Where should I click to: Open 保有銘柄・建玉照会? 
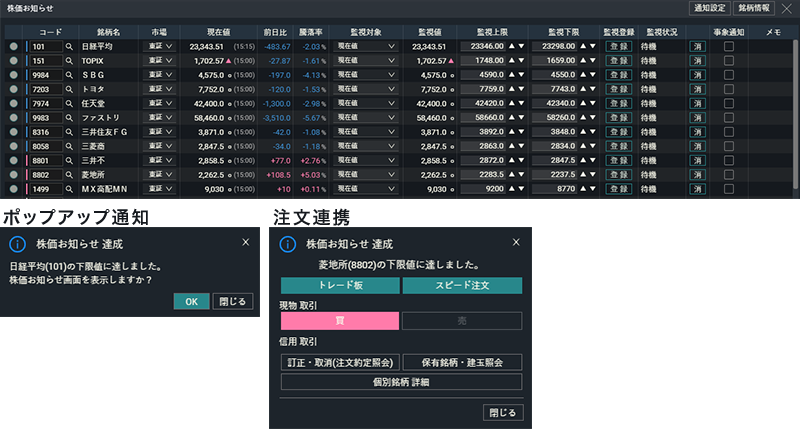(462, 362)
